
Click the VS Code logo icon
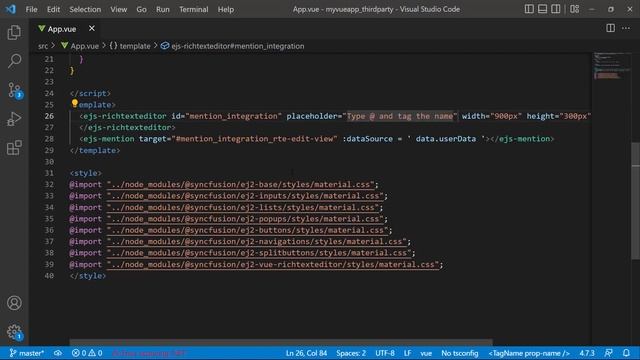[x=11, y=9]
